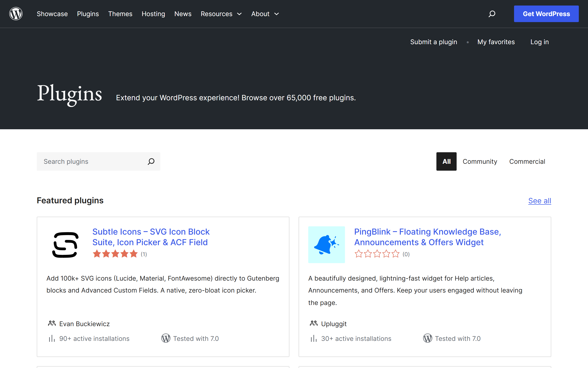Click the Featured plugins heading
Image resolution: width=588 pixels, height=368 pixels.
click(70, 200)
